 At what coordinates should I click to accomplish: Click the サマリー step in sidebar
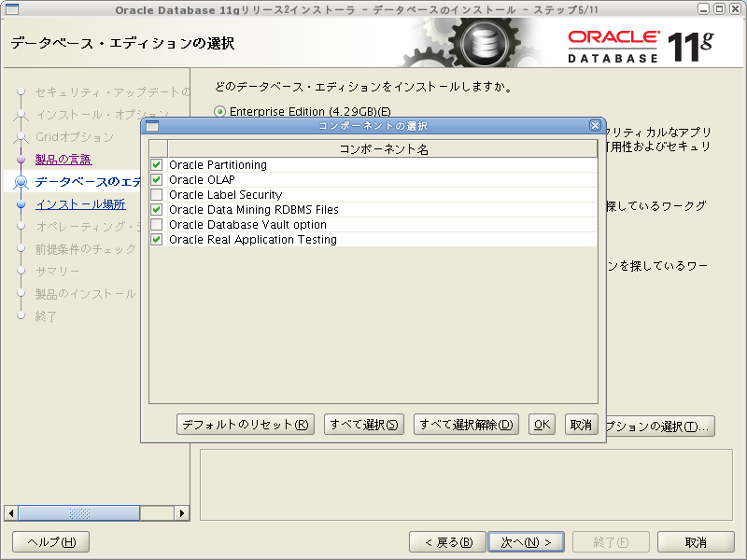point(57,272)
